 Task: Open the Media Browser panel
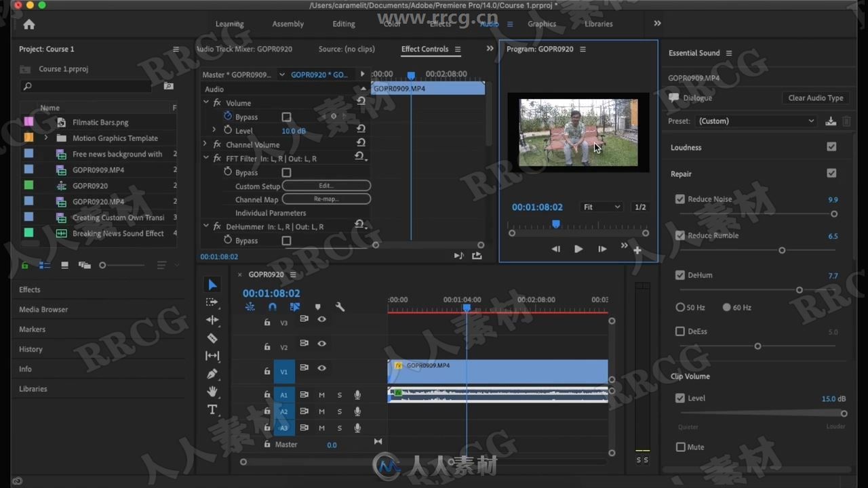(x=43, y=309)
